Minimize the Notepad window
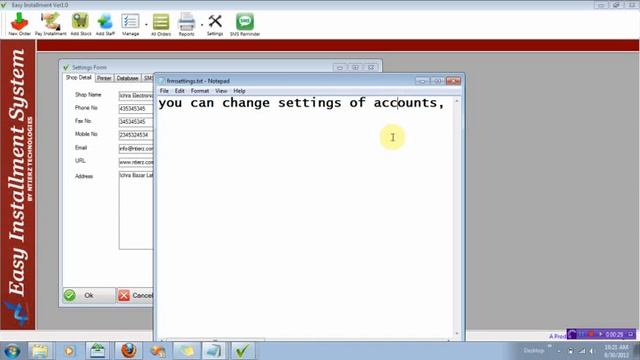The width and height of the screenshot is (640, 360). point(422,81)
